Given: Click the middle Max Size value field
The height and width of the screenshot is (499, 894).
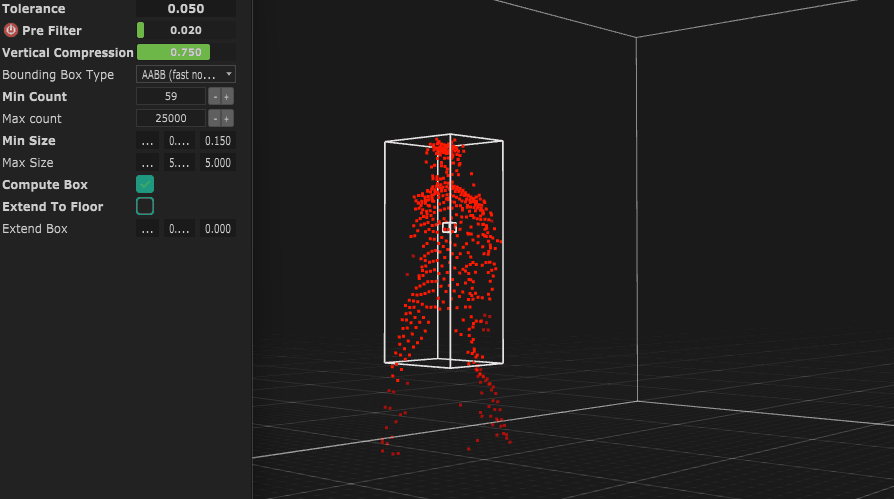Looking at the screenshot, I should (x=180, y=163).
